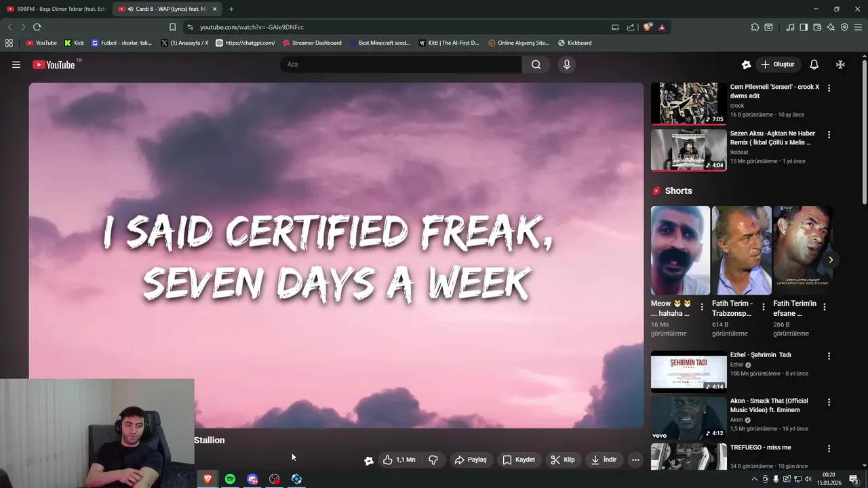Image resolution: width=868 pixels, height=488 pixels.
Task: Reload the page with the refresh icon
Action: point(37,27)
